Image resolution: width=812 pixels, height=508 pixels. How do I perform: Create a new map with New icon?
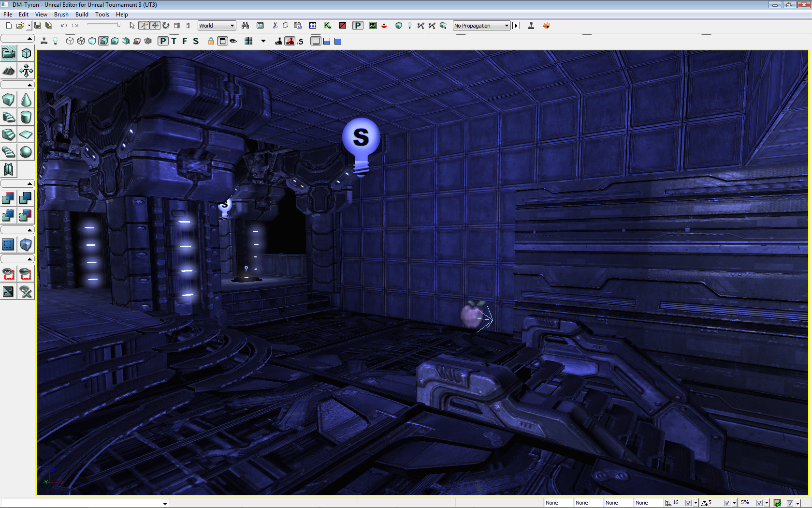point(9,26)
